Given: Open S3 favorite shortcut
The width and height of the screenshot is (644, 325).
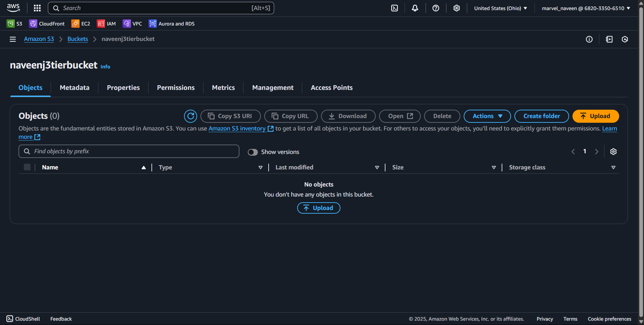Looking at the screenshot, I should coord(14,23).
